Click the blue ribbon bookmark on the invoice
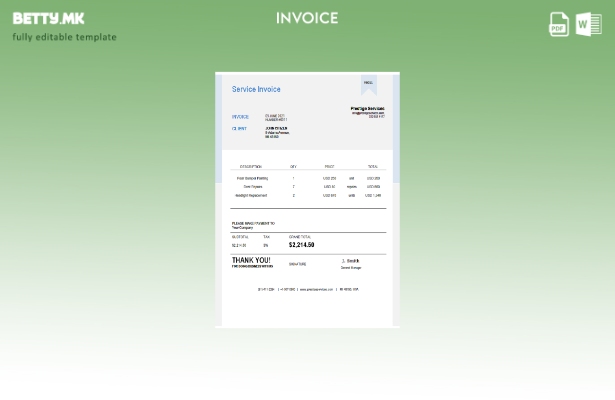Image resolution: width=615 pixels, height=400 pixels. [368, 85]
